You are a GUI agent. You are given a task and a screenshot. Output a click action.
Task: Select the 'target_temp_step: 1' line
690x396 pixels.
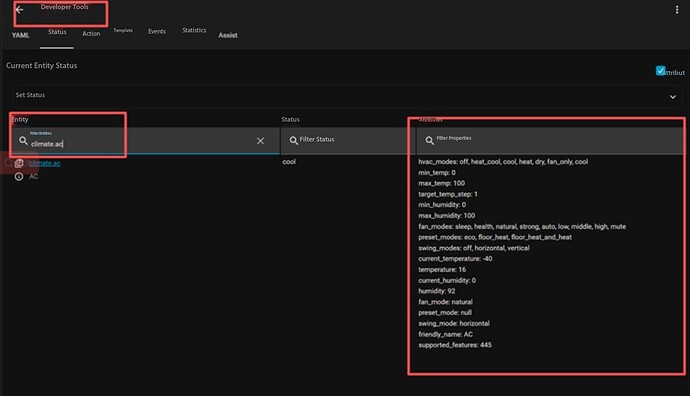448,194
